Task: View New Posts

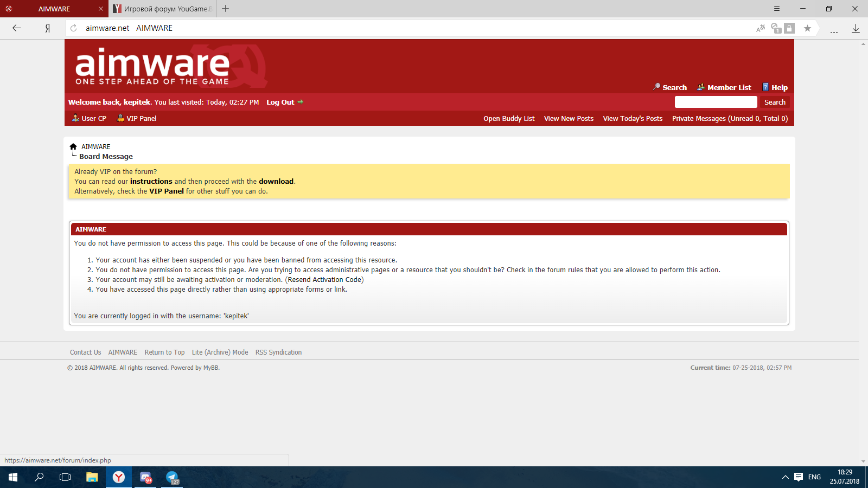Action: (569, 118)
